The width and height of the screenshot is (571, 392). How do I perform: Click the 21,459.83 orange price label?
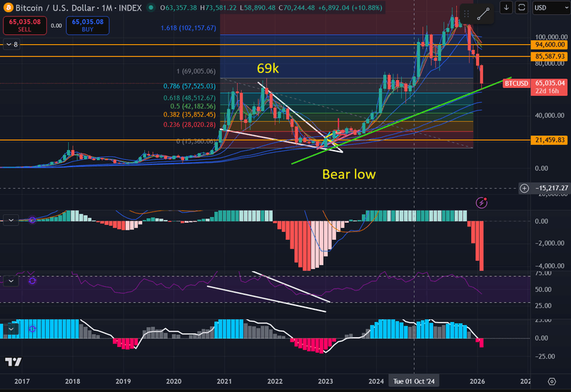[x=550, y=140]
